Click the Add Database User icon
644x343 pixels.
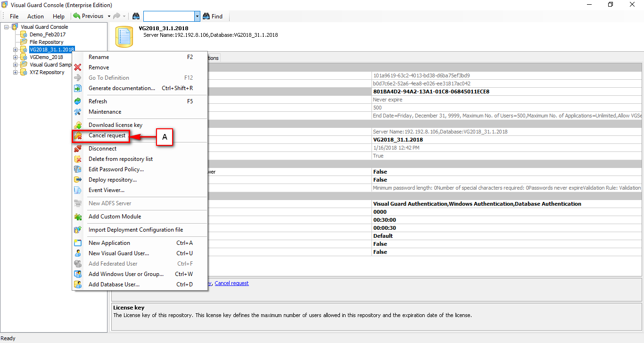click(x=78, y=284)
